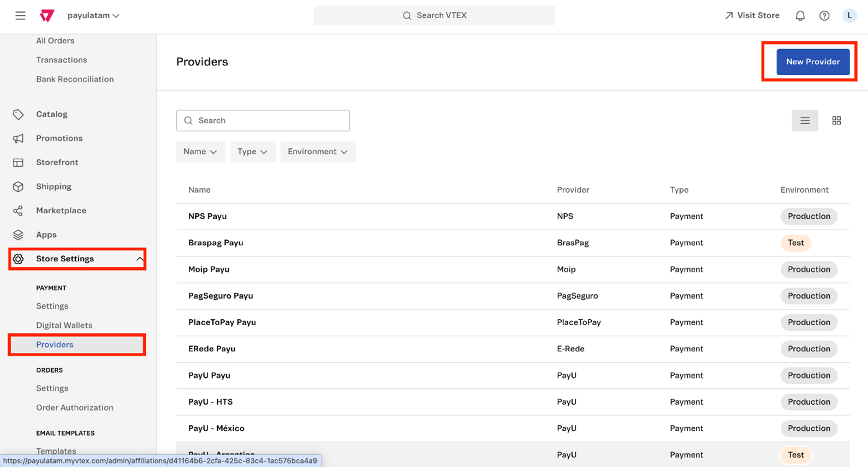Switch to list view layout
This screenshot has height=474, width=868.
click(x=805, y=121)
